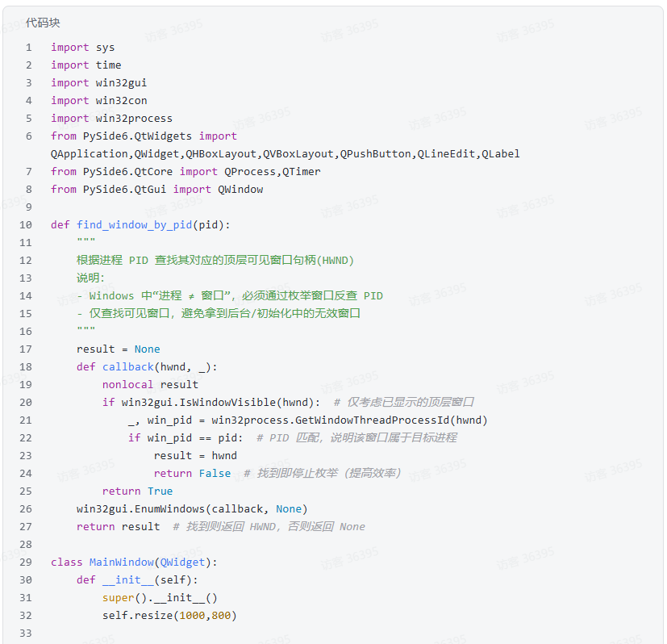Viewport: 667px width, 644px height.
Task: Click the GetWindowThreadProcessId call
Action: click(x=349, y=420)
